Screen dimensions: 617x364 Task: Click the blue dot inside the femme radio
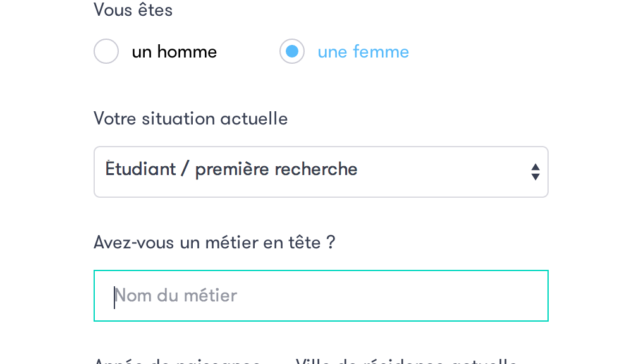pyautogui.click(x=292, y=52)
